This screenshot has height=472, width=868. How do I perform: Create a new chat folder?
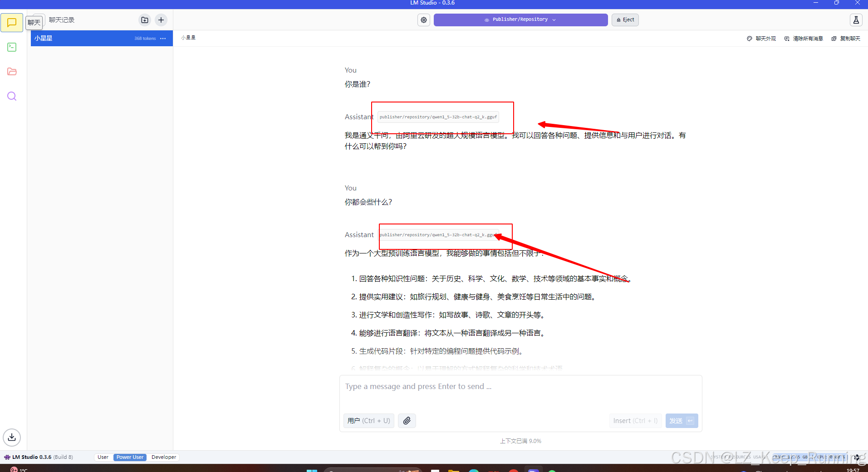145,20
